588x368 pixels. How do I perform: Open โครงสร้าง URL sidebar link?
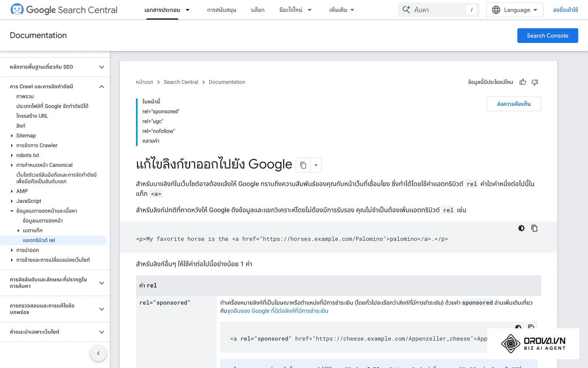(32, 116)
